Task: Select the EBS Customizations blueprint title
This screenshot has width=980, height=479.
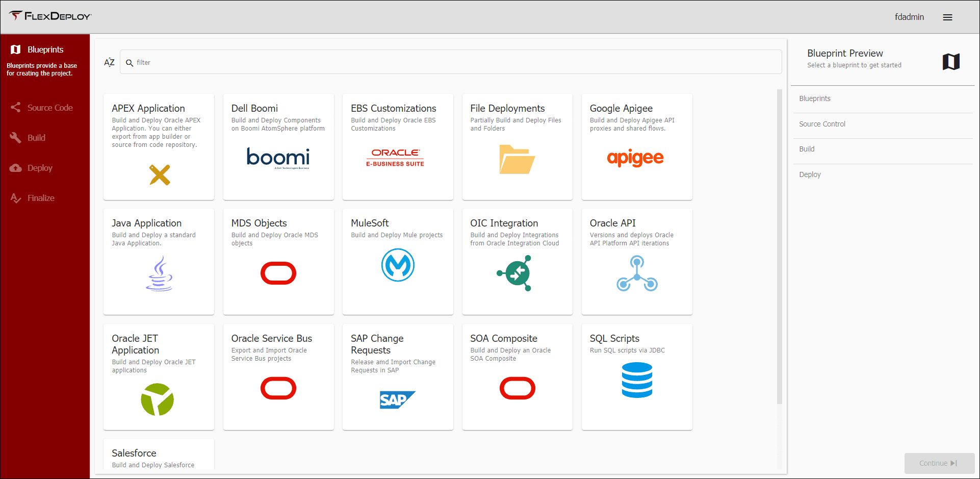Action: [x=394, y=108]
